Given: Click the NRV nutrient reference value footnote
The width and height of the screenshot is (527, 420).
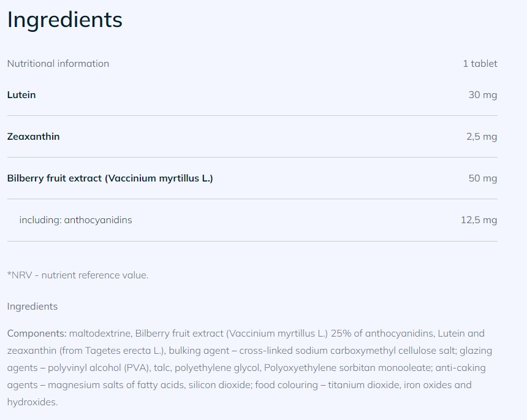Looking at the screenshot, I should (78, 275).
